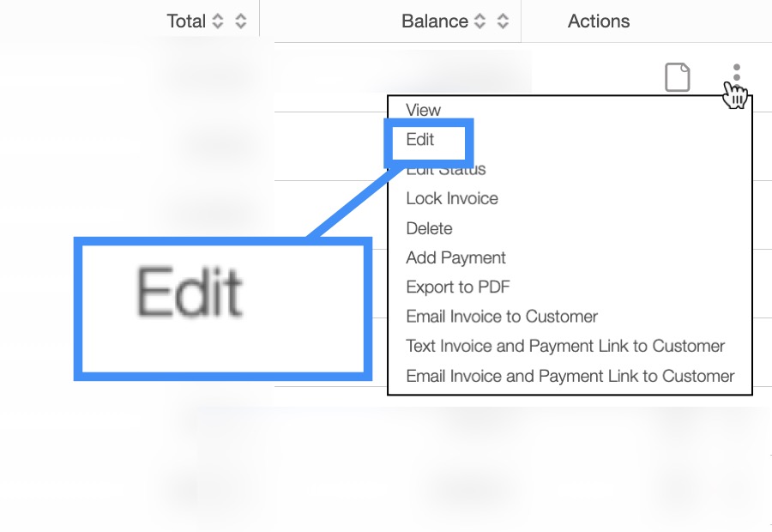
Task: Click Add Payment menu entry
Action: 455,257
